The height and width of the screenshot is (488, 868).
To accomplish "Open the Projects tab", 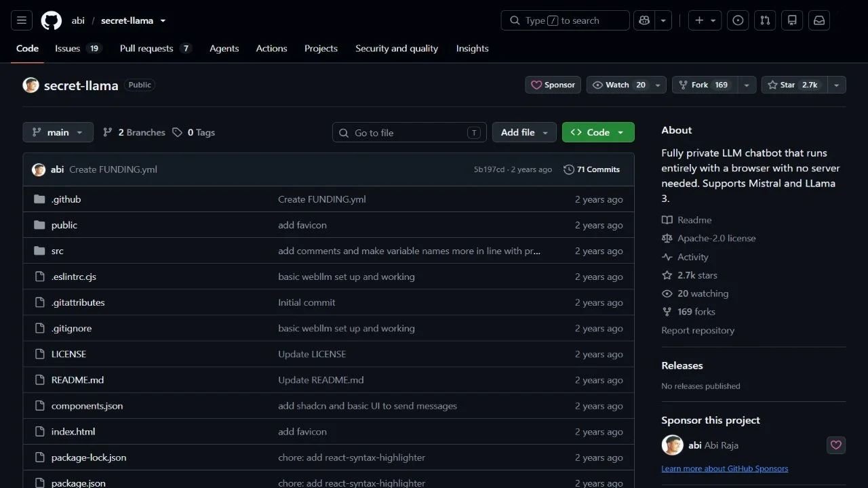I will pyautogui.click(x=321, y=48).
